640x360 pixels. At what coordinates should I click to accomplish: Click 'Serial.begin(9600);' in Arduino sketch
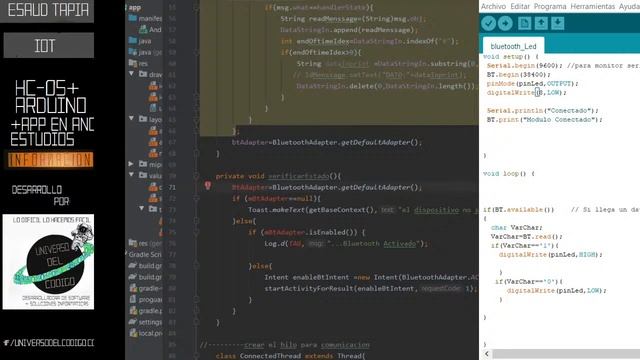pos(524,65)
